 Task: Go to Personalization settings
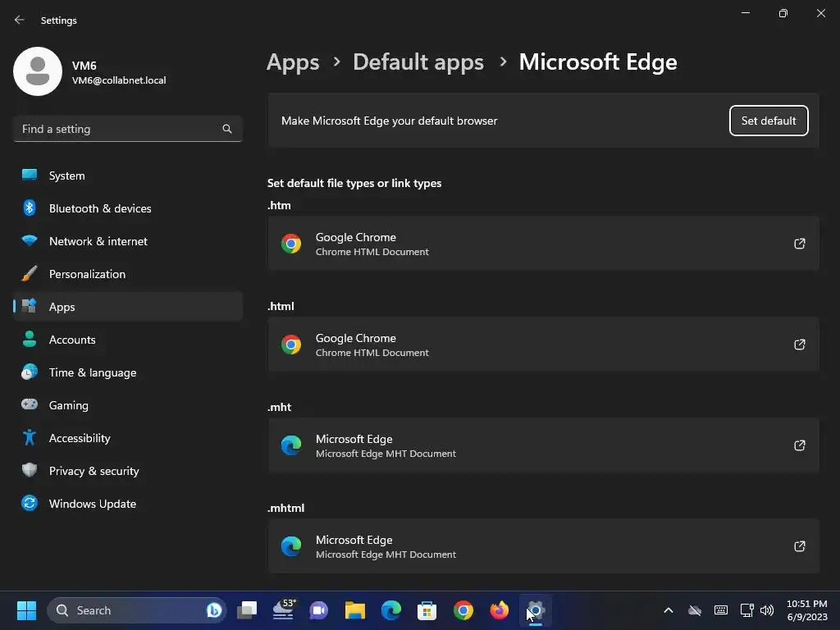coord(127,274)
